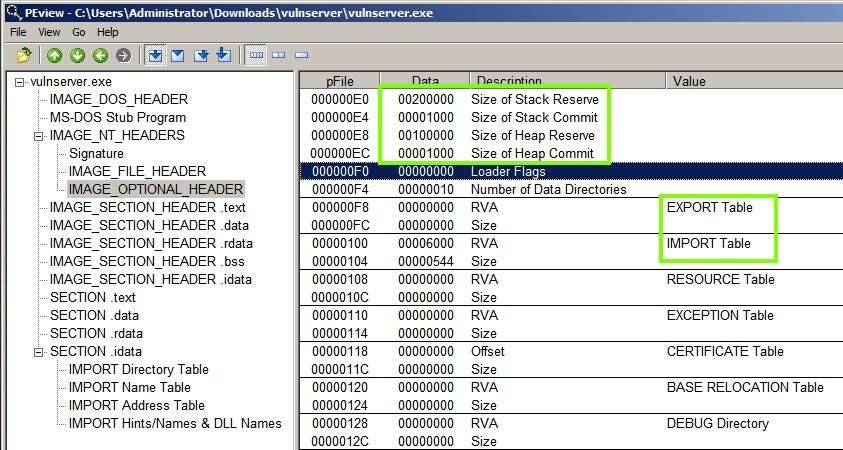Select IMPORT Address Table item

137,405
